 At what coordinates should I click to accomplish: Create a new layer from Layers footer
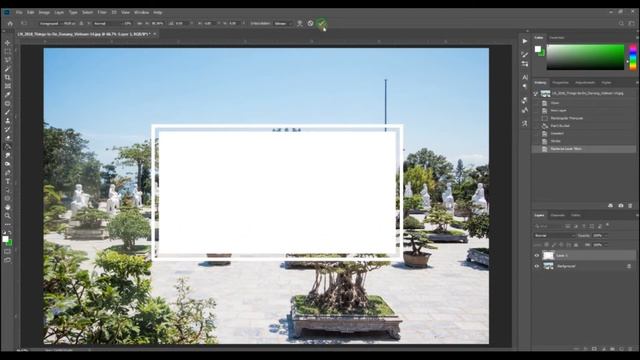[622, 349]
